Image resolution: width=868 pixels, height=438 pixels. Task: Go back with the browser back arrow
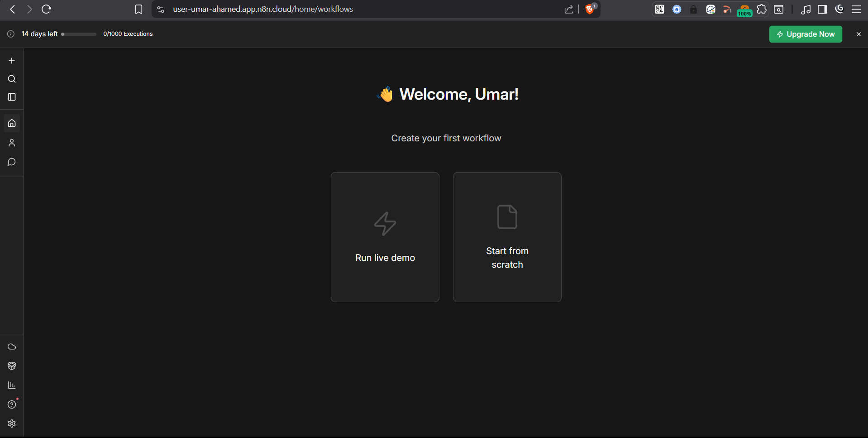coord(13,9)
